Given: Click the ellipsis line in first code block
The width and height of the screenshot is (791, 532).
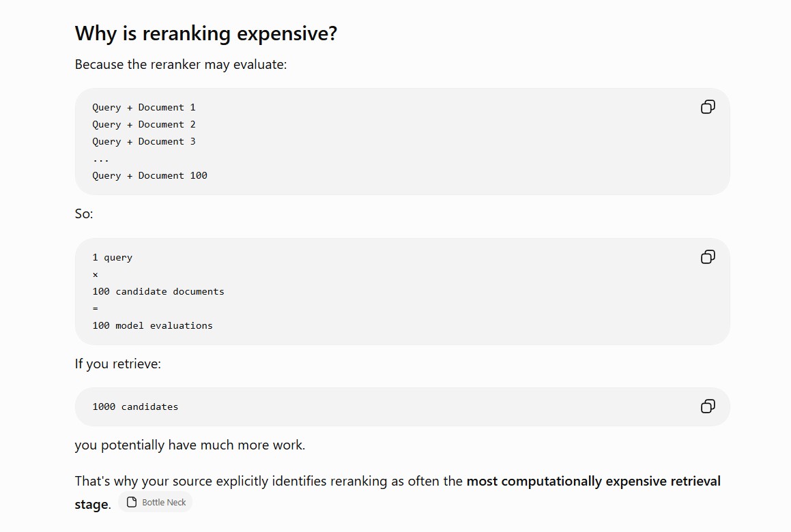Looking at the screenshot, I should [x=100, y=160].
